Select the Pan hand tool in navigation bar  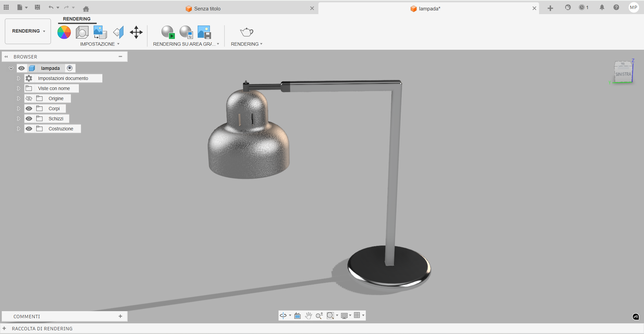click(x=308, y=316)
